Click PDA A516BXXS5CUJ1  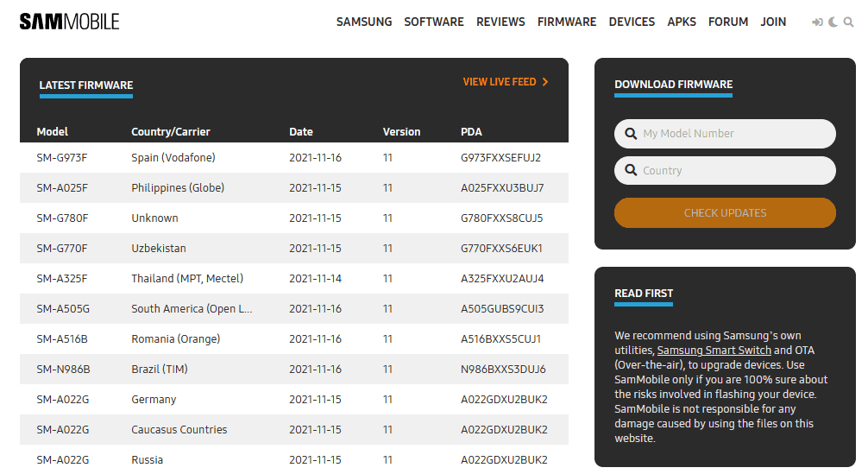[x=500, y=338]
